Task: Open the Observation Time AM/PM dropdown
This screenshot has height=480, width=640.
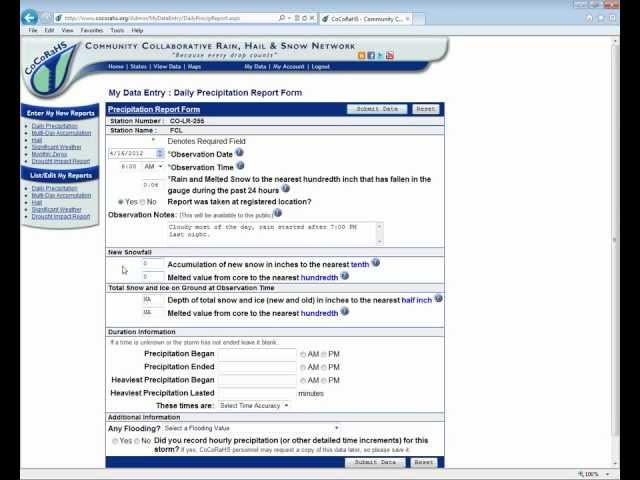Action: point(153,167)
